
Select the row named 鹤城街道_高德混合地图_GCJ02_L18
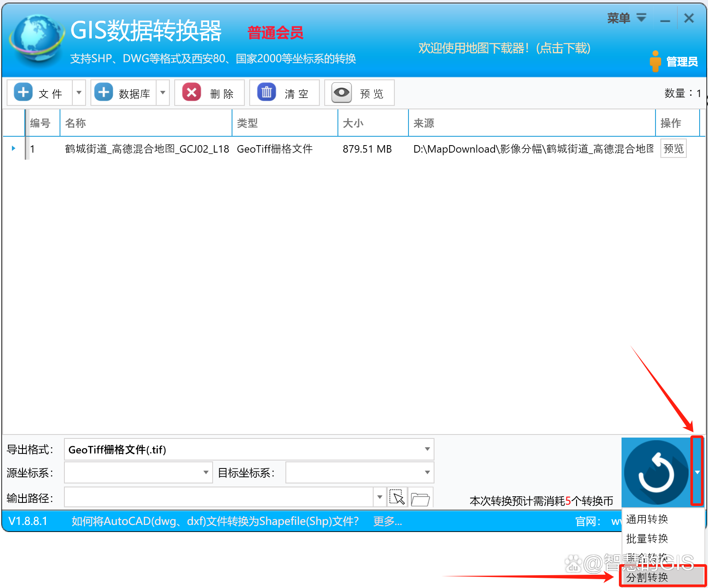[x=147, y=149]
